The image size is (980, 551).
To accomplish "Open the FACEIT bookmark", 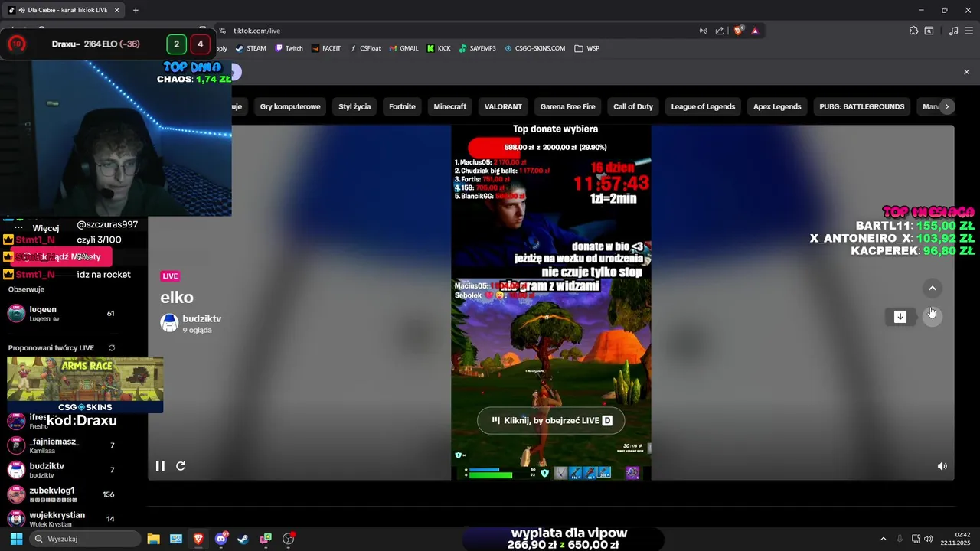I will click(325, 48).
